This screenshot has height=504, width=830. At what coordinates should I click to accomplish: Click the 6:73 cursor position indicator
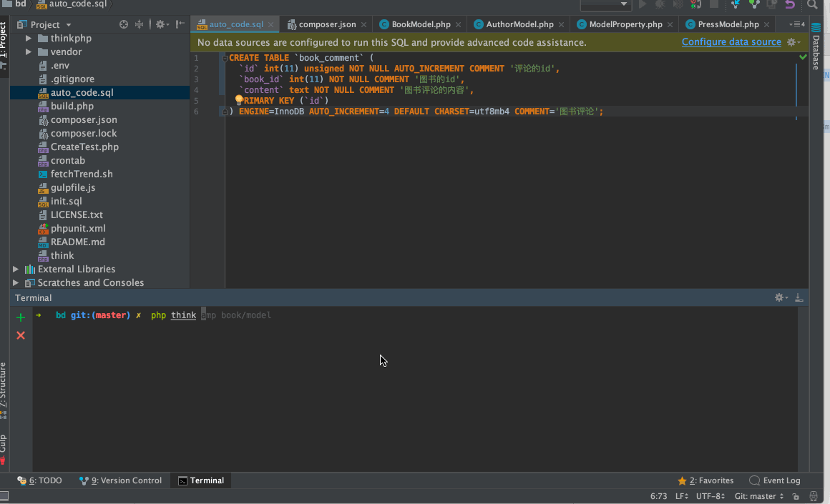[x=658, y=496]
